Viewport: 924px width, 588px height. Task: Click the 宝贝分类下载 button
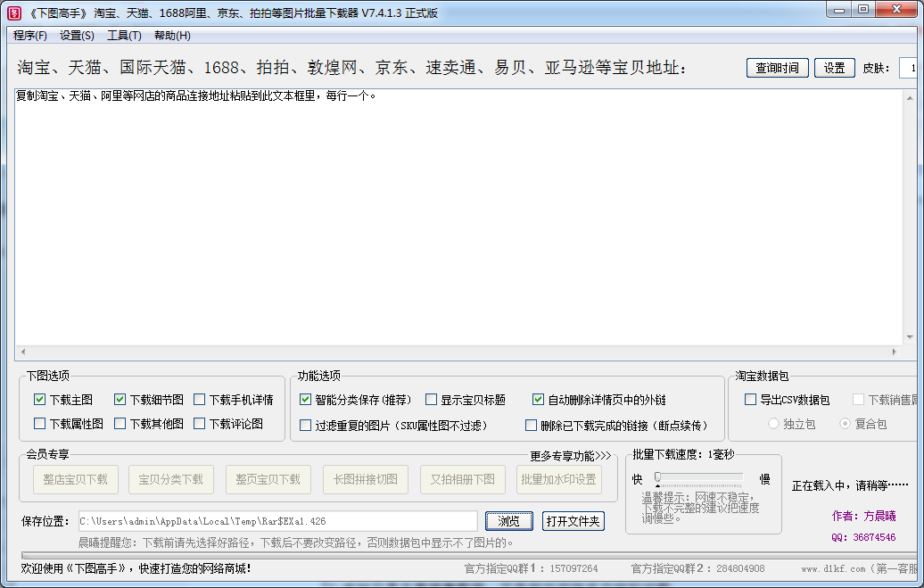click(x=171, y=479)
